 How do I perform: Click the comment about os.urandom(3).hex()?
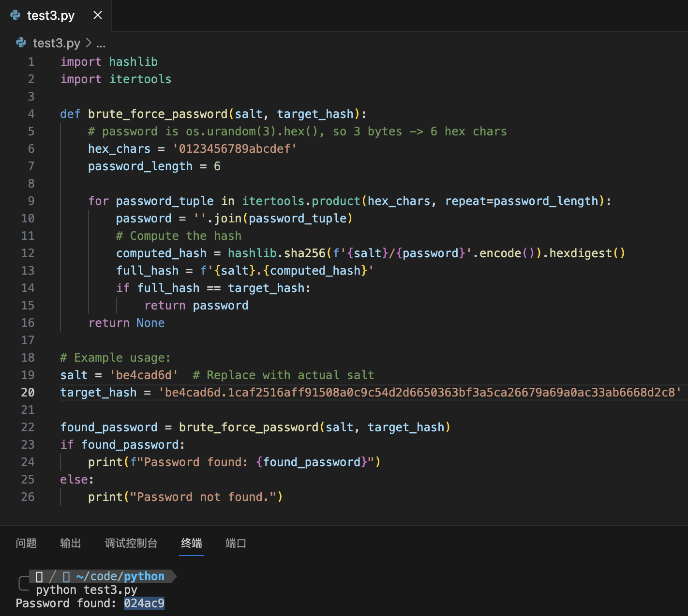click(x=298, y=132)
